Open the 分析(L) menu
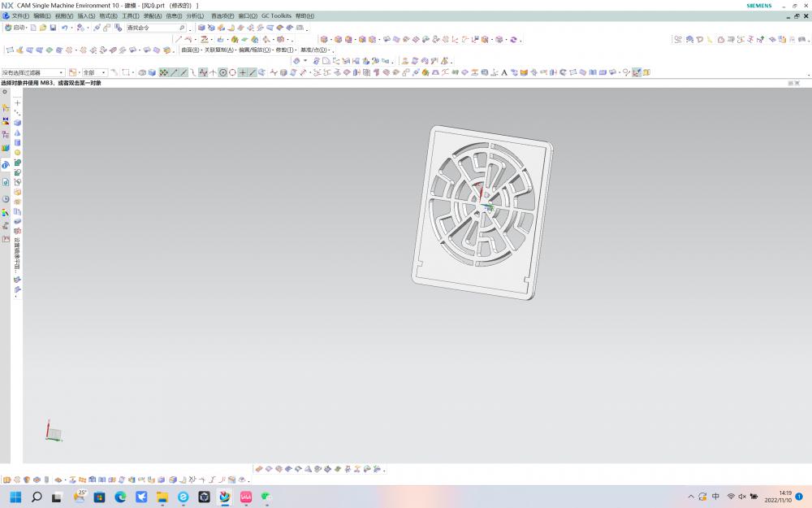The height and width of the screenshot is (508, 812). pyautogui.click(x=195, y=16)
